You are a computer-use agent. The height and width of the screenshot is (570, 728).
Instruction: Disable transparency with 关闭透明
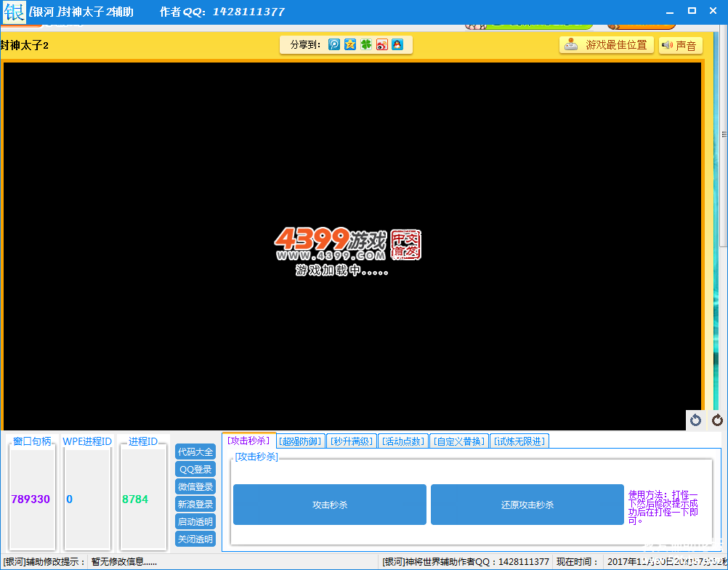tap(195, 539)
